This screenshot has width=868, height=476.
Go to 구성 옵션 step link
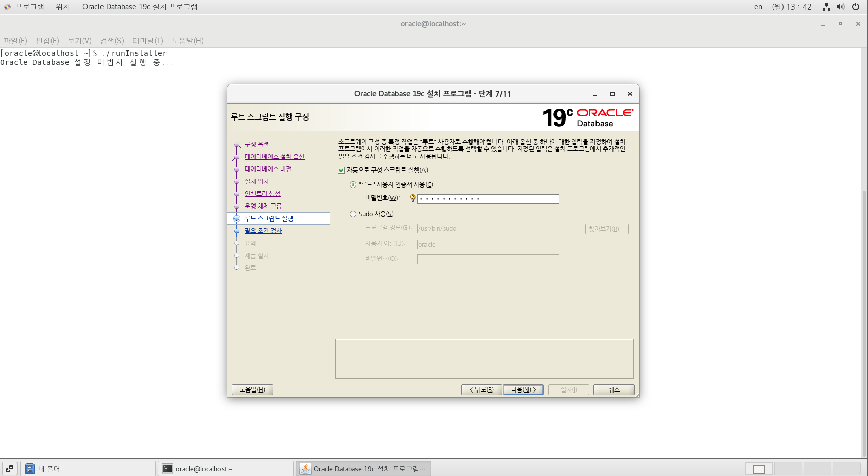[257, 144]
